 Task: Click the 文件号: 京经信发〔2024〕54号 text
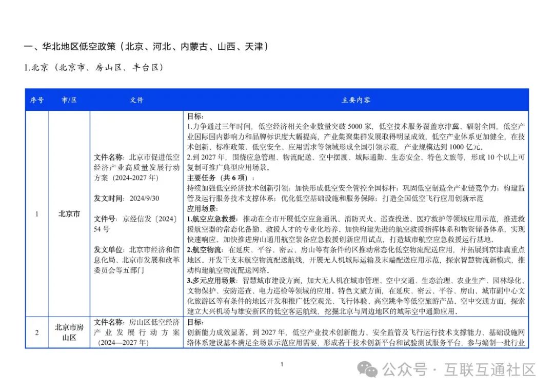136,224
